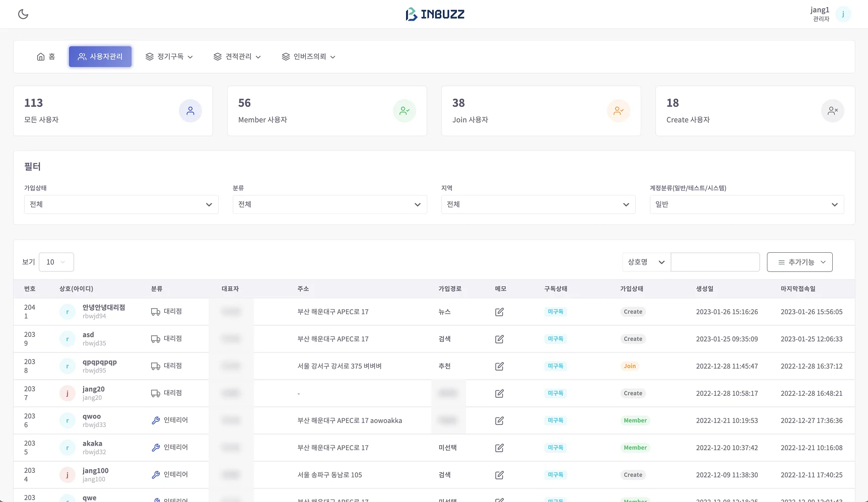
Task: Click the Create users icon
Action: point(833,111)
